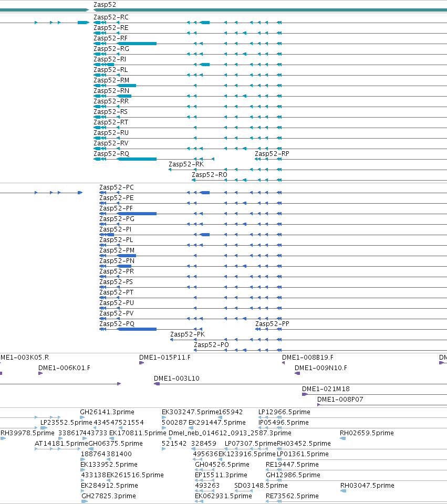Viewport: 447px width, 504px height.
Task: Select the Zasp52-RE transcript label
Action: click(111, 28)
